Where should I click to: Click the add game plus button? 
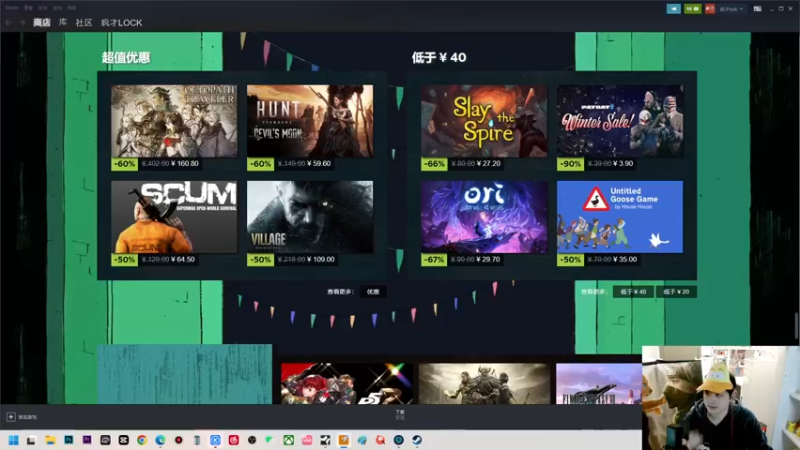tap(11, 417)
